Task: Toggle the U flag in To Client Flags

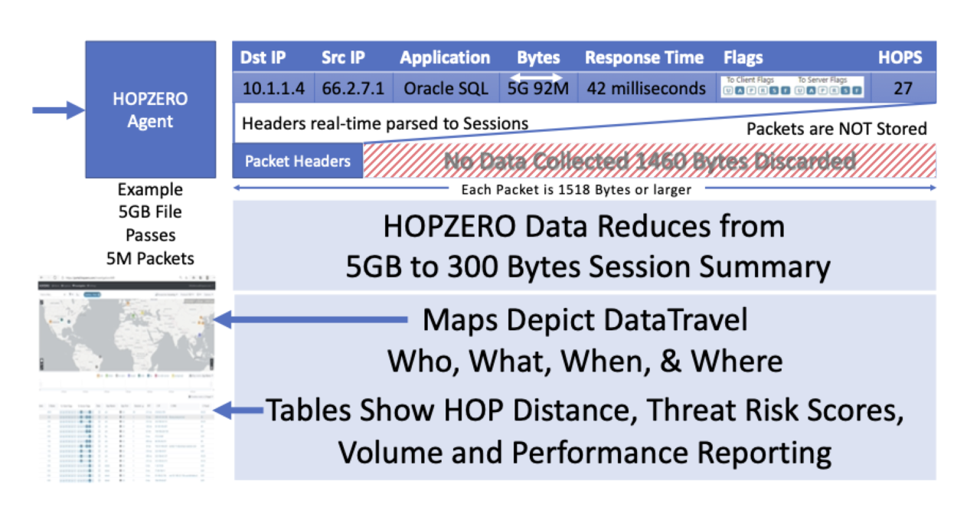Action: click(x=728, y=90)
